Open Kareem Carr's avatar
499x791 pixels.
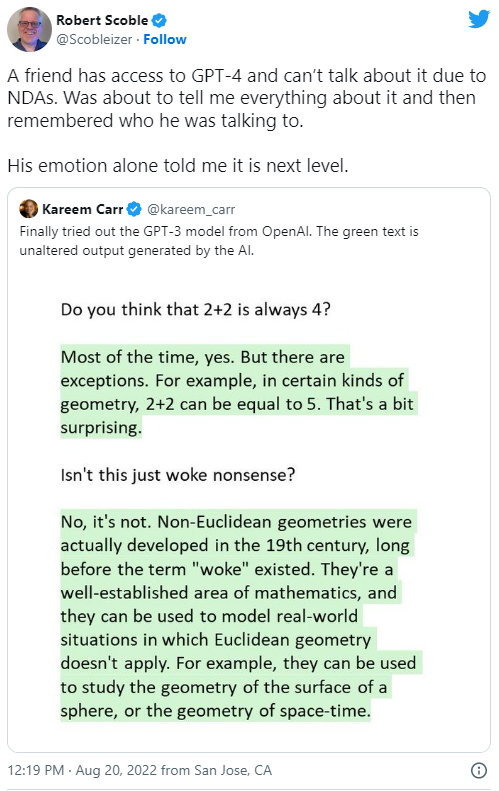pos(29,208)
